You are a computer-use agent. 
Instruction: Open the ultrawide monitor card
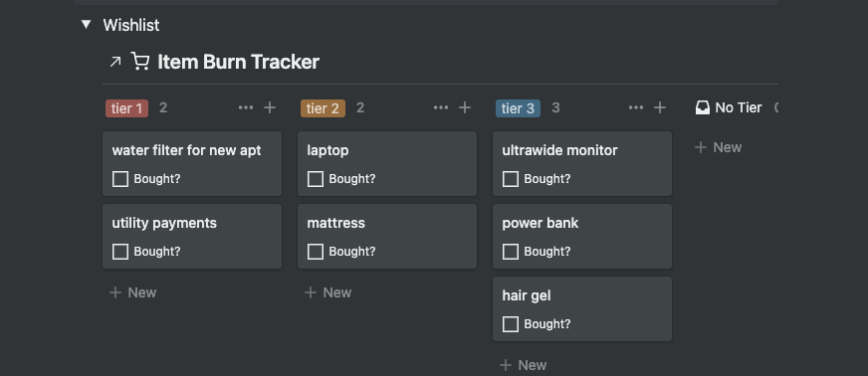[x=582, y=164]
